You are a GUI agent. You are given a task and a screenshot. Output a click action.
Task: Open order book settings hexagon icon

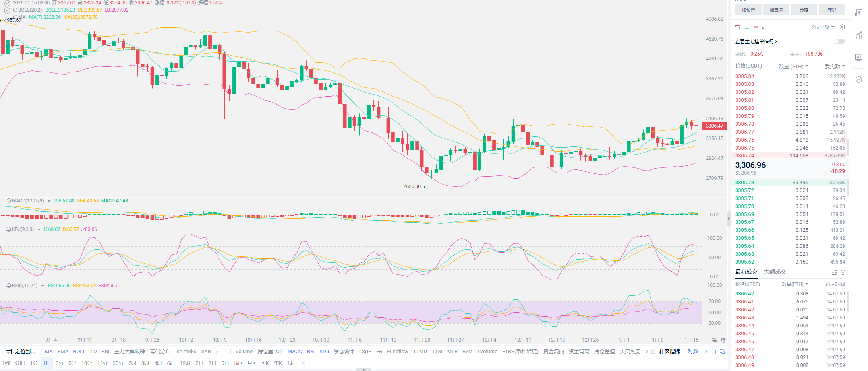(842, 27)
